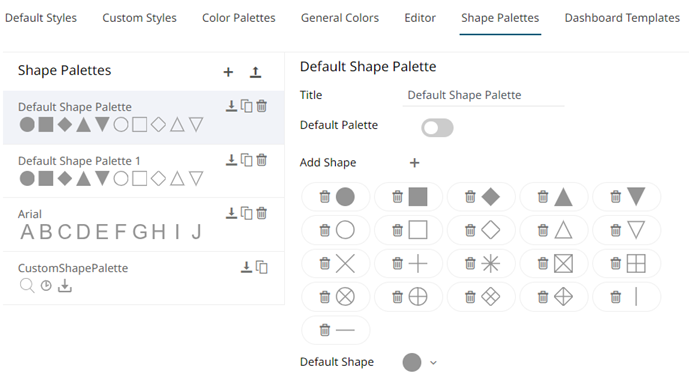
Task: Upload a shape palette file
Action: 255,72
